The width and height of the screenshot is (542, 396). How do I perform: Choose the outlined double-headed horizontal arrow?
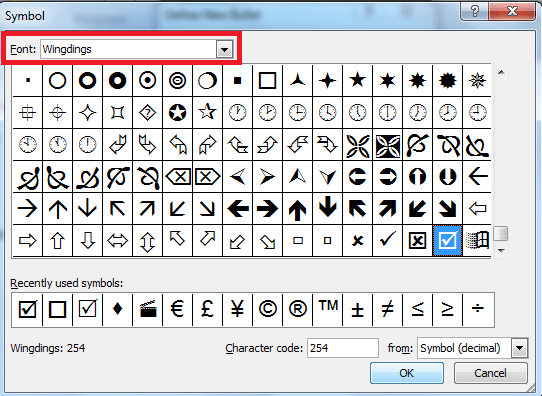117,241
